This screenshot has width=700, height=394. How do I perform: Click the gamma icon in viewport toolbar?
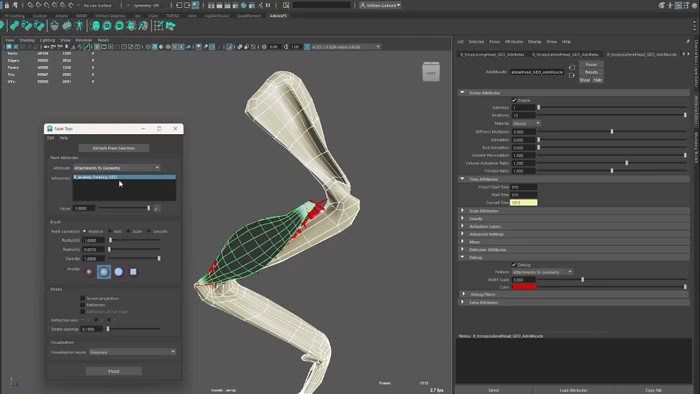(x=286, y=46)
